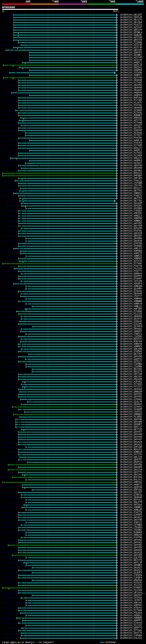Click the cyan ~100% identity legend bar
The image size is (146, 644).
tap(130, 4)
